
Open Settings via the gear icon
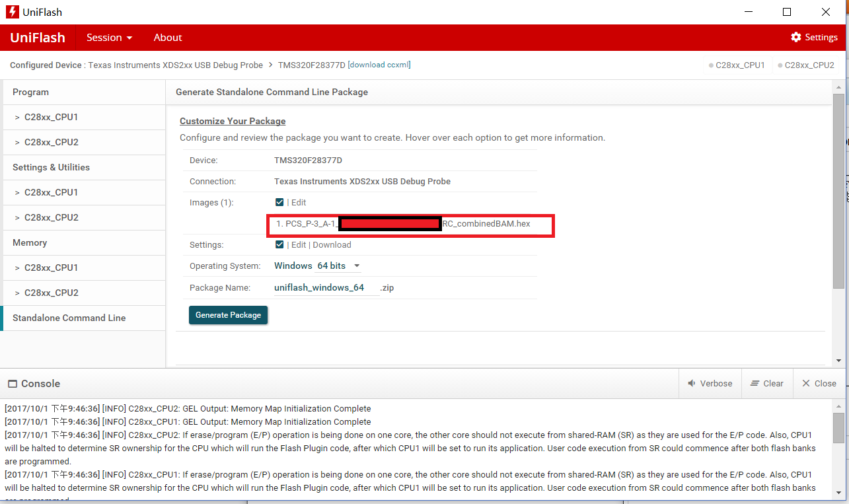point(796,38)
